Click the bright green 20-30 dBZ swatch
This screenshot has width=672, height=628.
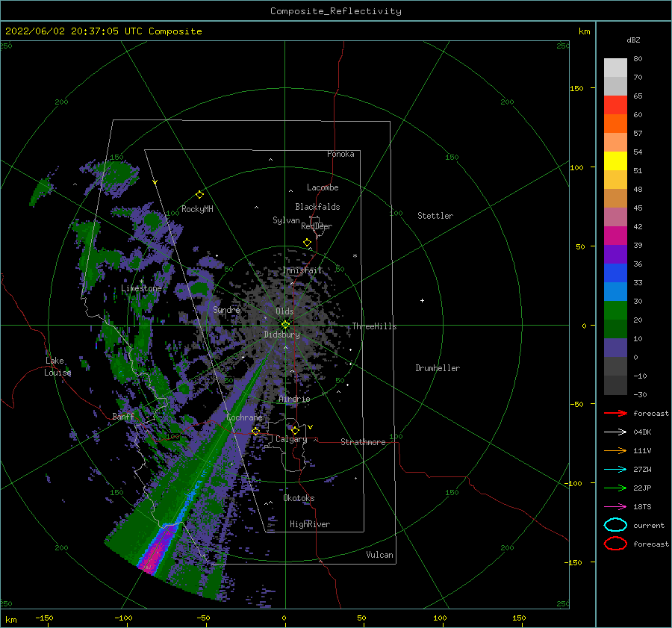pos(615,311)
